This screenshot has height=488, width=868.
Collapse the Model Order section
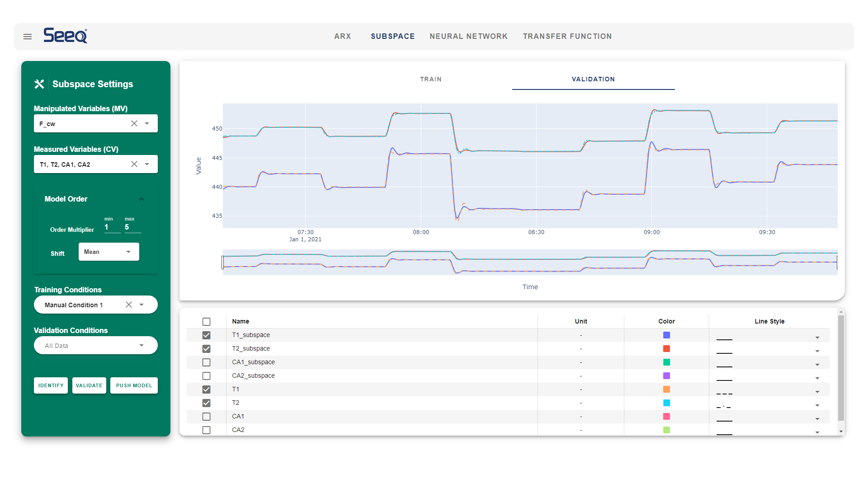tap(142, 199)
